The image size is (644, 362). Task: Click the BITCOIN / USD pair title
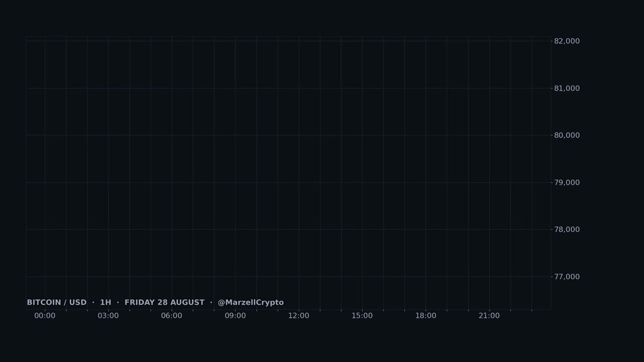(x=57, y=302)
